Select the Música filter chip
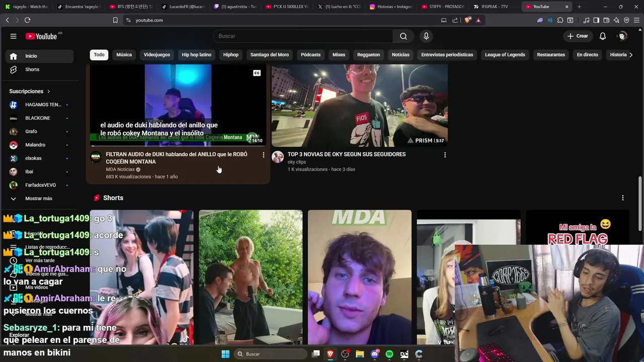This screenshot has width=644, height=362. point(124,55)
